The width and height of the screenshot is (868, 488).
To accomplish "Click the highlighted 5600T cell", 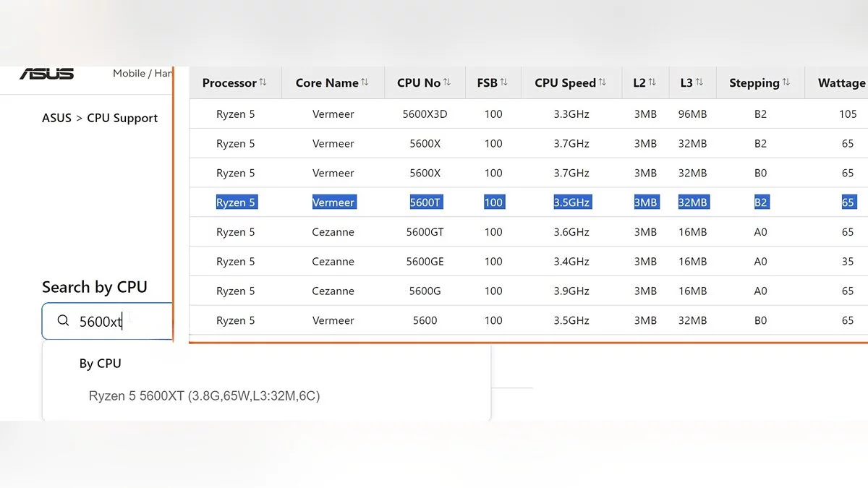I will click(425, 202).
